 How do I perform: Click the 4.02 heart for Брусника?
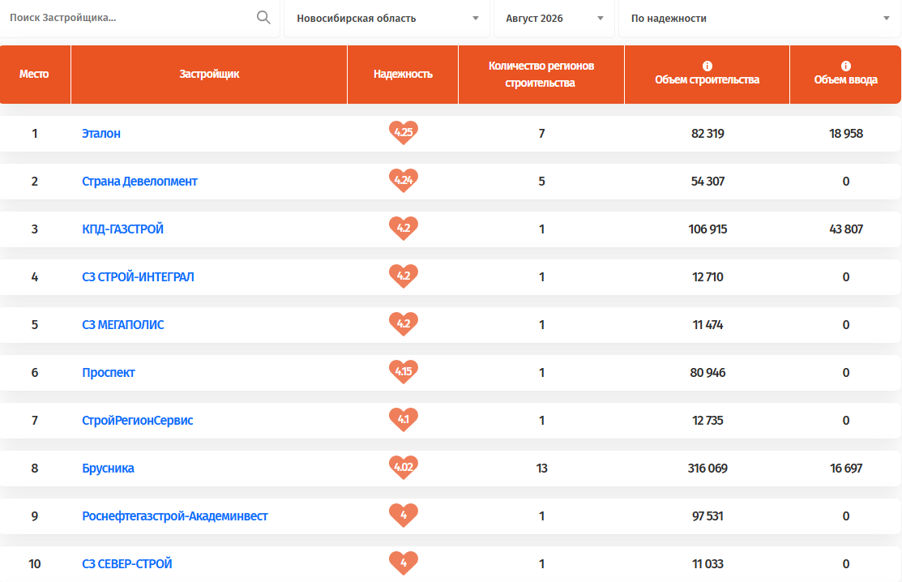[403, 467]
